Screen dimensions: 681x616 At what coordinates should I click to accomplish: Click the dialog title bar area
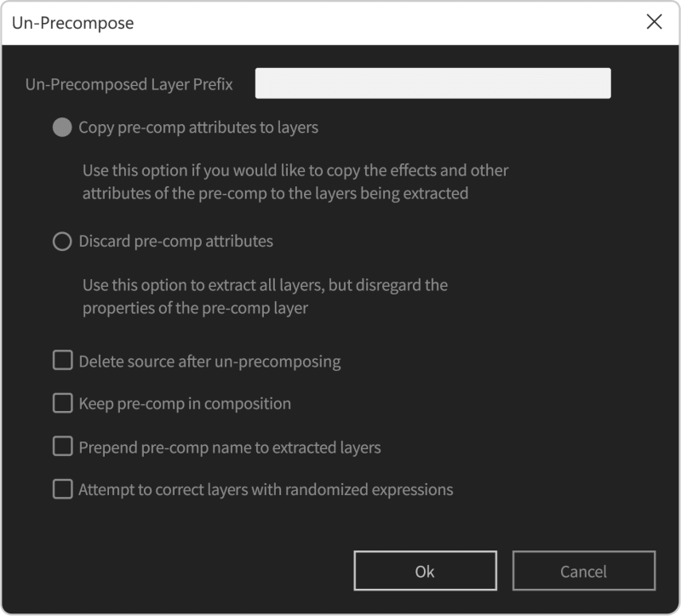[340, 23]
